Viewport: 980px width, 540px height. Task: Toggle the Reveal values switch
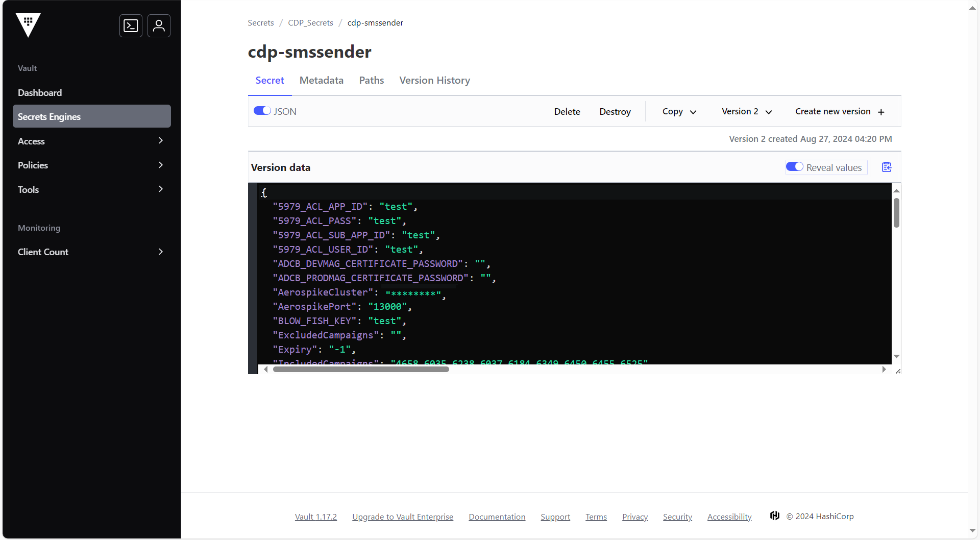[794, 167]
